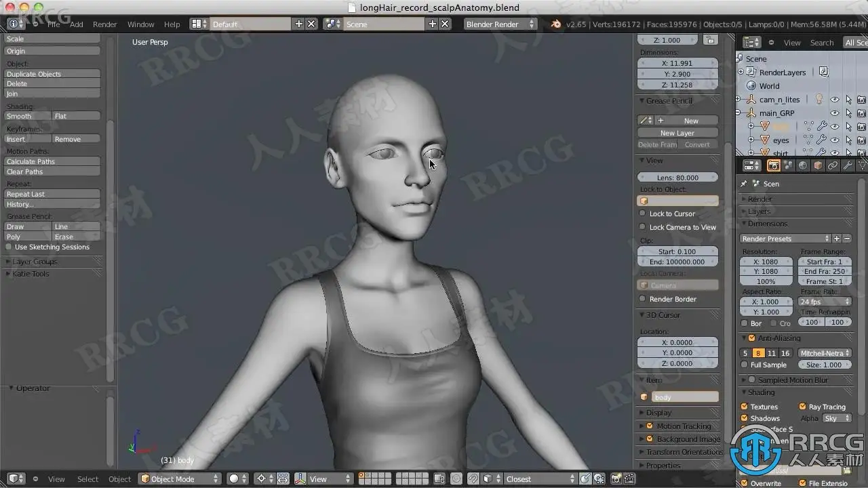Enable Render Border checkbox
Image resolution: width=868 pixels, height=488 pixels.
click(x=643, y=299)
